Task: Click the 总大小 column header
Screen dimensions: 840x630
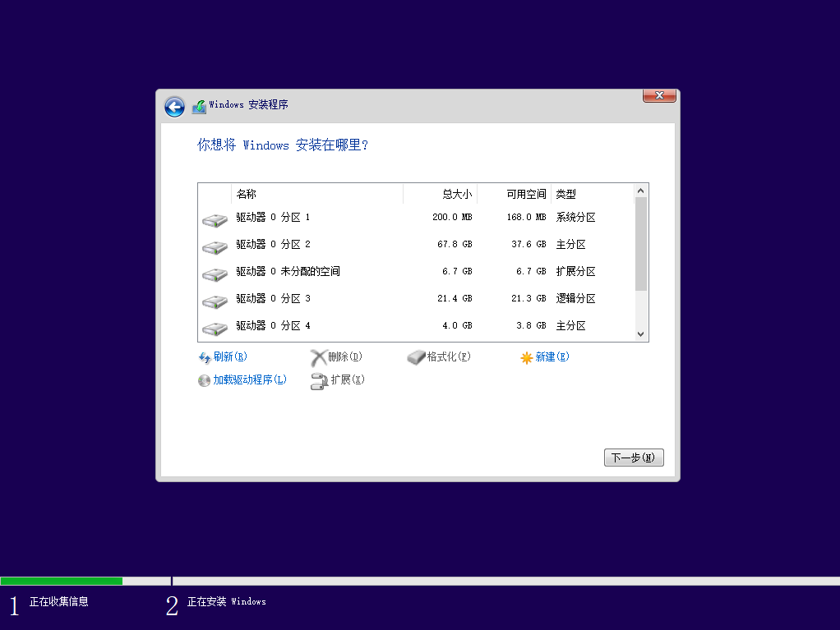Action: pyautogui.click(x=456, y=194)
